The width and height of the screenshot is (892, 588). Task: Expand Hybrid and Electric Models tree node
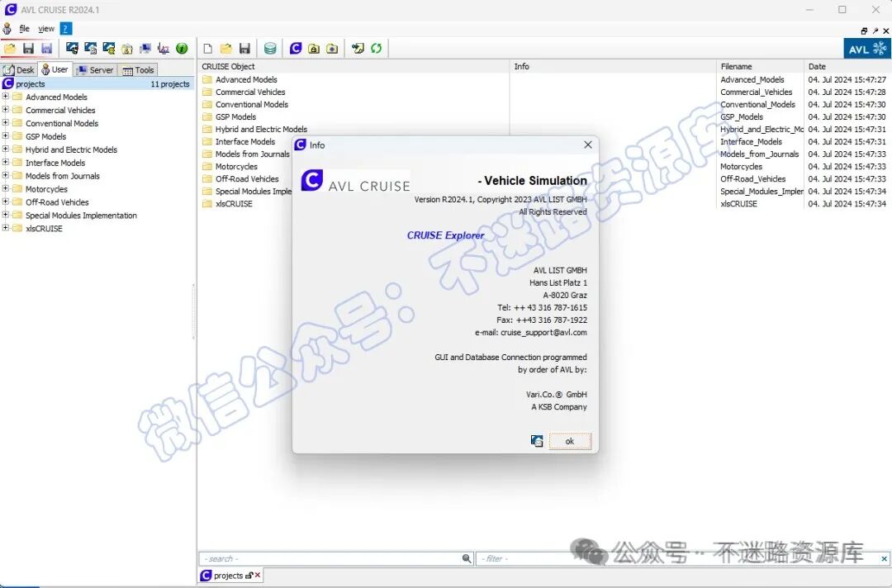pyautogui.click(x=6, y=149)
